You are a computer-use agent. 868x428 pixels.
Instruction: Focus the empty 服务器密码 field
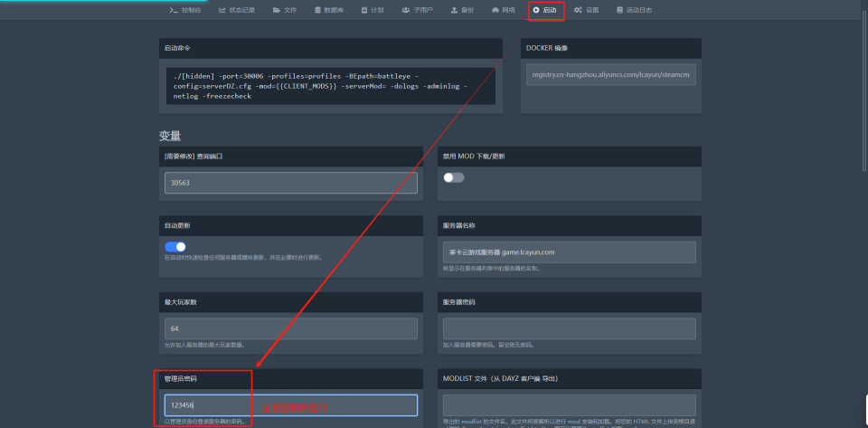(x=569, y=328)
